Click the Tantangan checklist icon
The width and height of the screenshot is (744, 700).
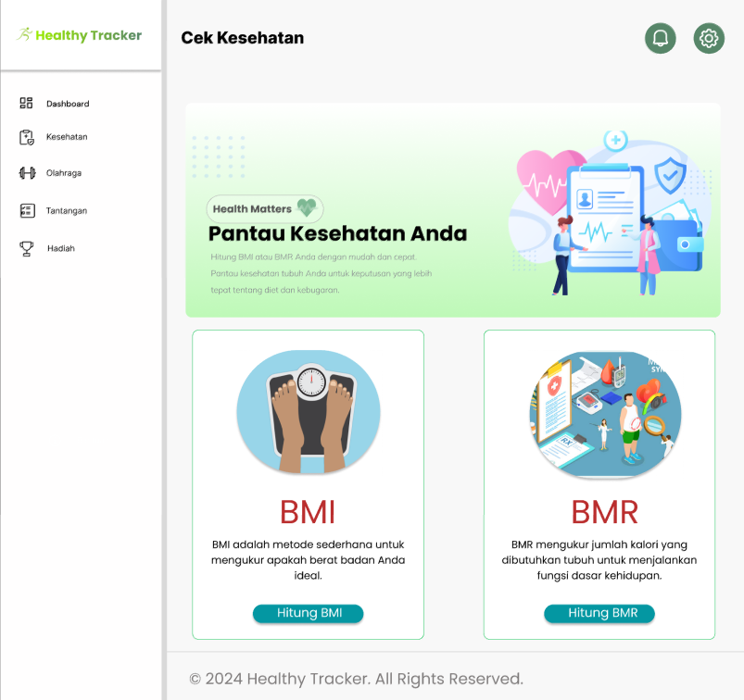click(x=27, y=210)
